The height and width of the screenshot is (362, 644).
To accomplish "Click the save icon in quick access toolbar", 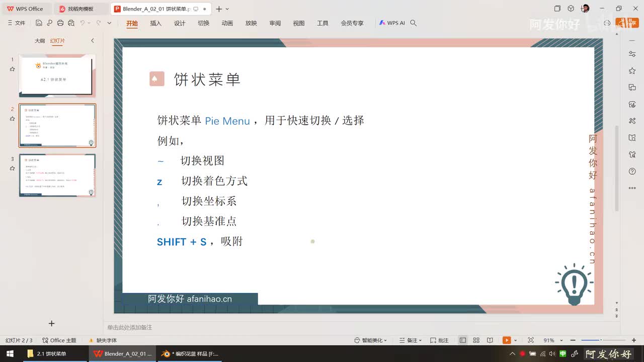I will (39, 23).
